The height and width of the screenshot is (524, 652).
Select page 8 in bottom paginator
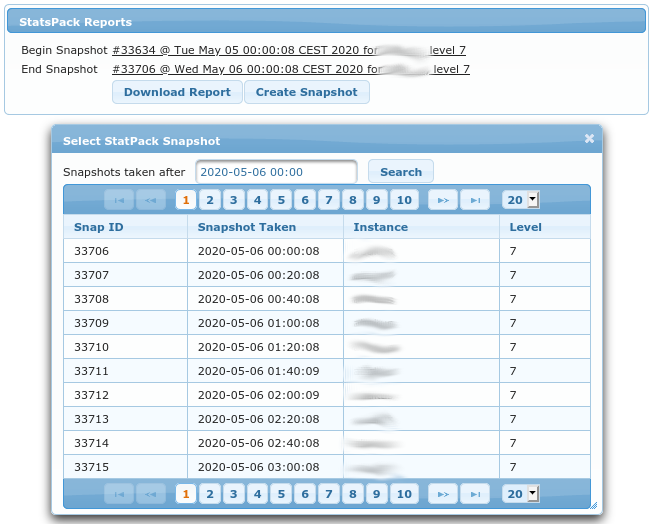pyautogui.click(x=353, y=494)
